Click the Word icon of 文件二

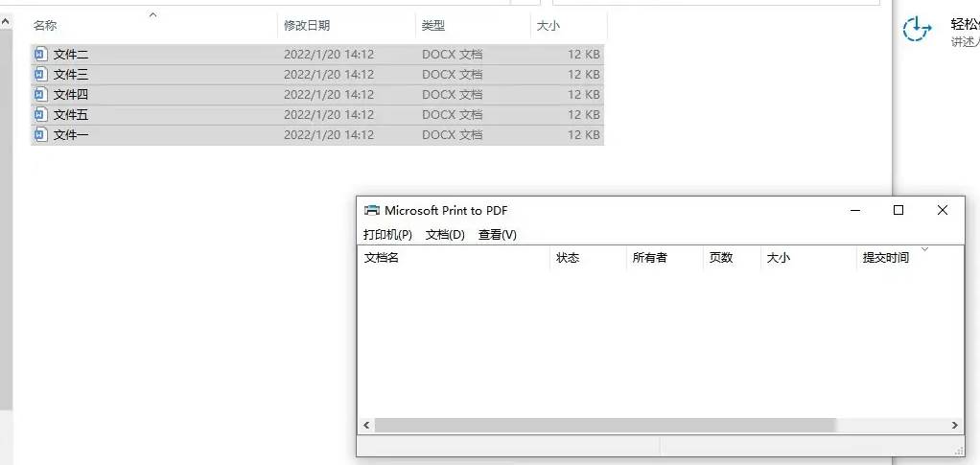tap(40, 55)
